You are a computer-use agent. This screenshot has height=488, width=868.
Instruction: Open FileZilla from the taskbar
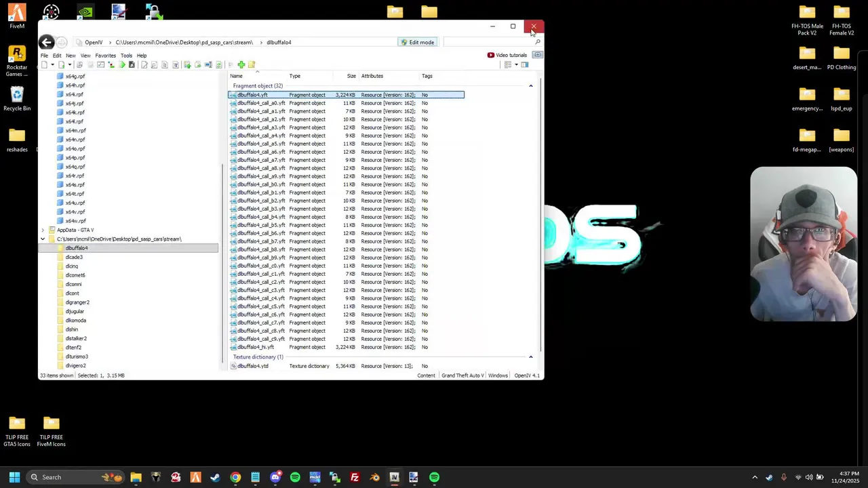(355, 477)
